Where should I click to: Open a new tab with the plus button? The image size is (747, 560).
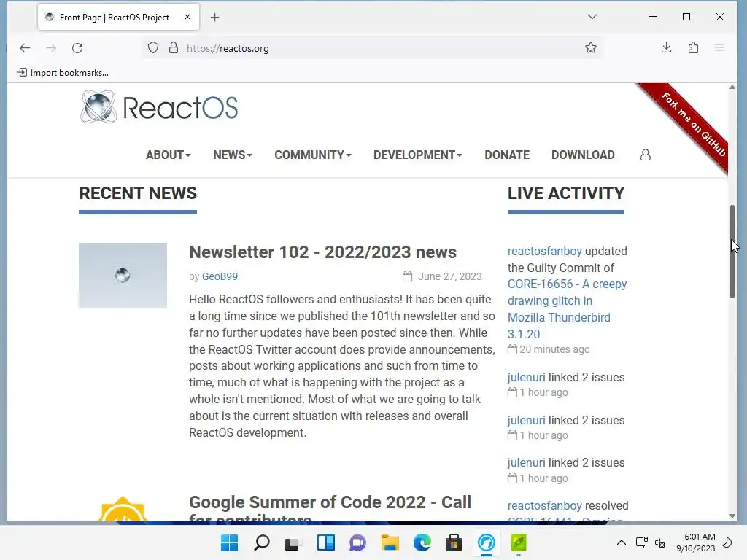click(215, 17)
